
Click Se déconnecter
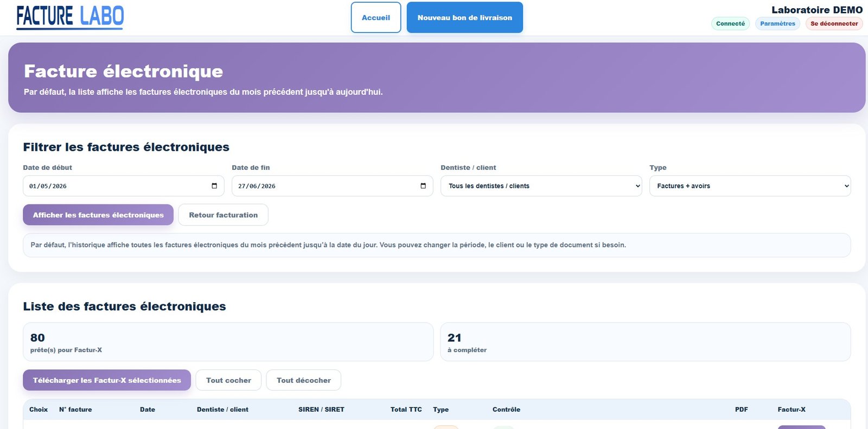coord(834,23)
